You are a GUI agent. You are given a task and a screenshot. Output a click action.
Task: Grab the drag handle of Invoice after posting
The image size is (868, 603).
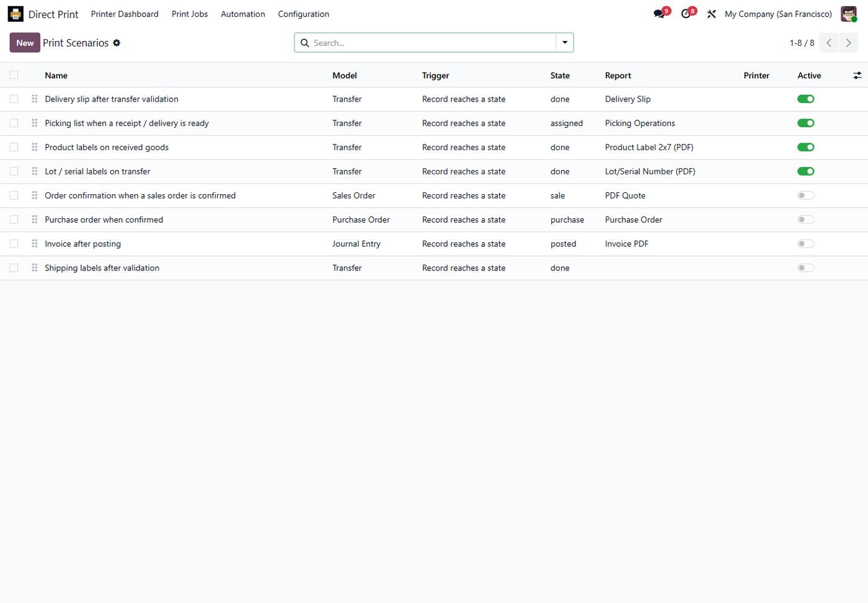tap(35, 244)
